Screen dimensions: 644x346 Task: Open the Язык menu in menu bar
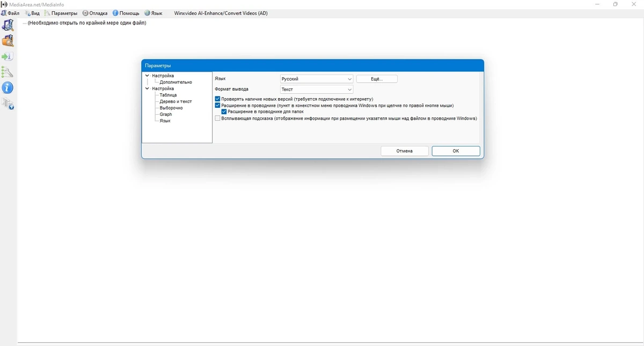point(153,13)
